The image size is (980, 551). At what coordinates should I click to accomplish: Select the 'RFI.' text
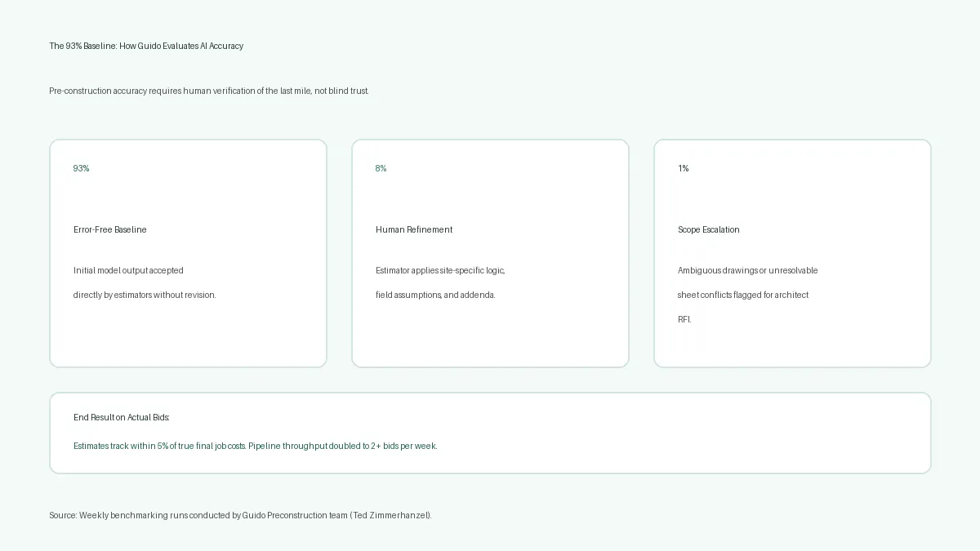[x=684, y=320]
